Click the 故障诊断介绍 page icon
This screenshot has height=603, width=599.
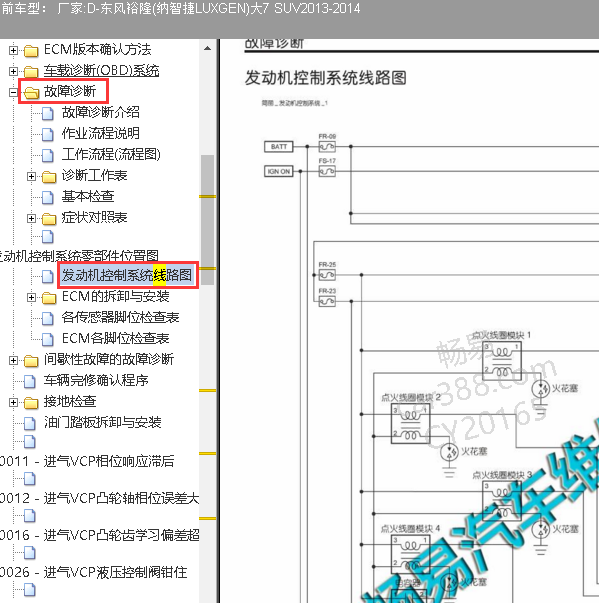coord(47,113)
